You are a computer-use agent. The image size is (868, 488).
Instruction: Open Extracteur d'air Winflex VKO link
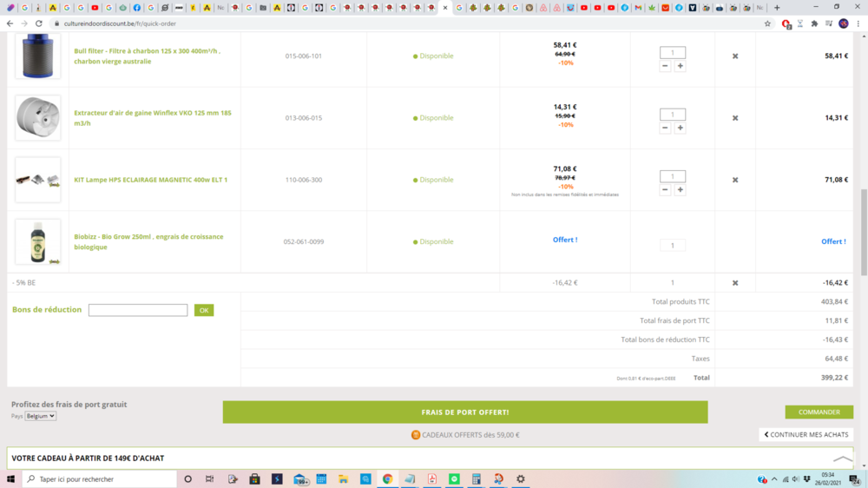pyautogui.click(x=153, y=118)
